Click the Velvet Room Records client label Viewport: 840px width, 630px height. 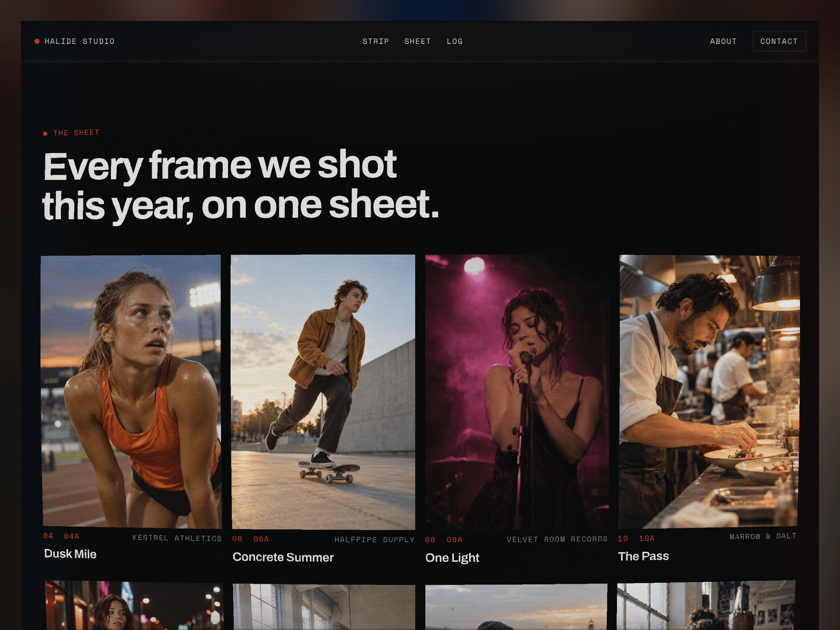pos(557,539)
